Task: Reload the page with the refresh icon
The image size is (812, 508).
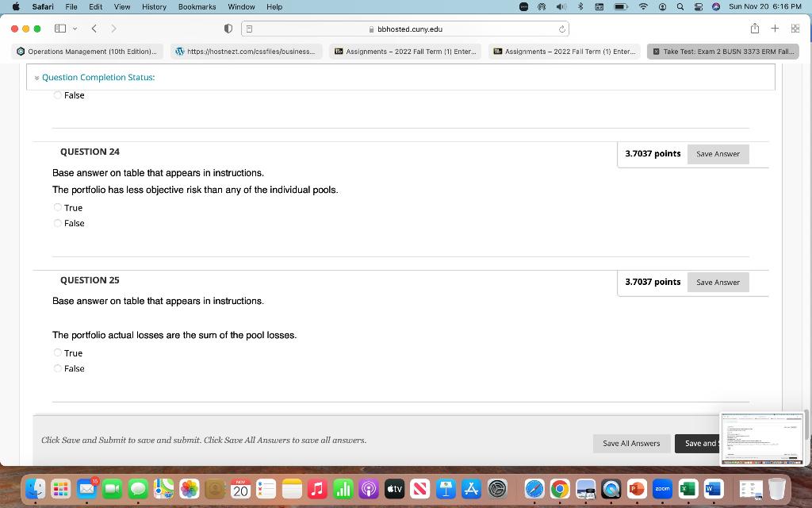Action: coord(562,29)
